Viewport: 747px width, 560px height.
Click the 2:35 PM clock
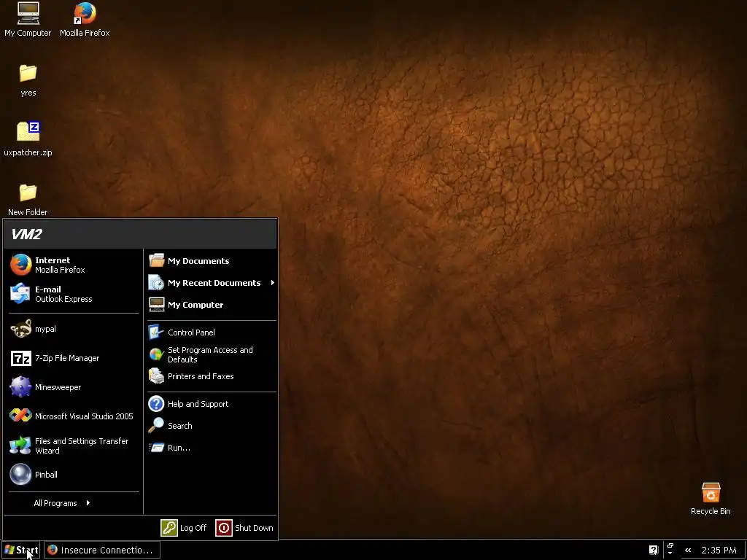719,550
